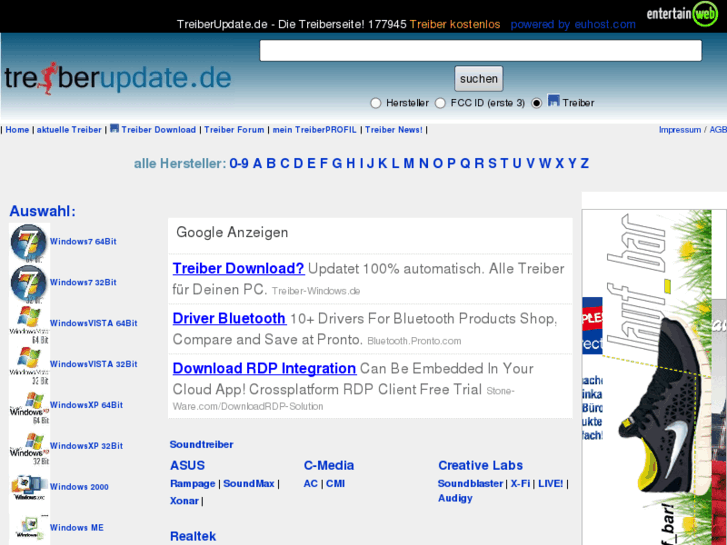The height and width of the screenshot is (545, 727).
Task: Open Treiber News! in the navigation bar
Action: [x=394, y=130]
